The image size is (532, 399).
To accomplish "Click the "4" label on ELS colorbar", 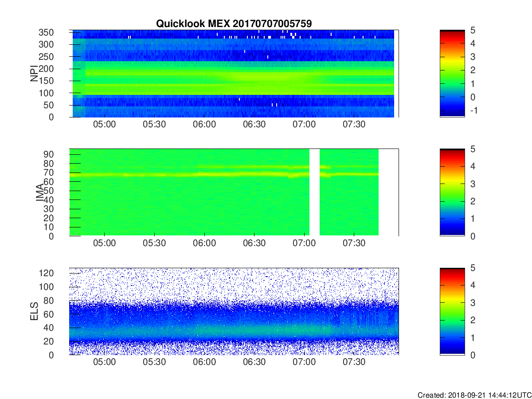I will (x=472, y=286).
